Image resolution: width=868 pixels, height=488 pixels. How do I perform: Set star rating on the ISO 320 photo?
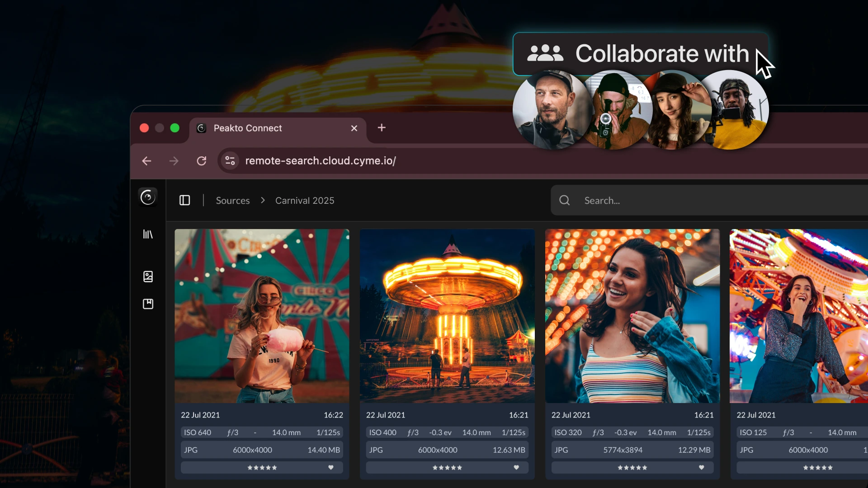(x=633, y=468)
